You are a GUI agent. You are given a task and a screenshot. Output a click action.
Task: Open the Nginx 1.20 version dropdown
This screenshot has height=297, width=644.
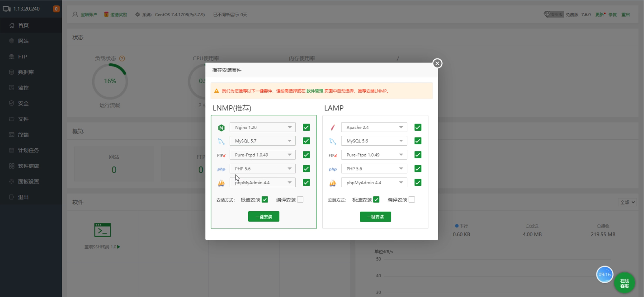[263, 127]
